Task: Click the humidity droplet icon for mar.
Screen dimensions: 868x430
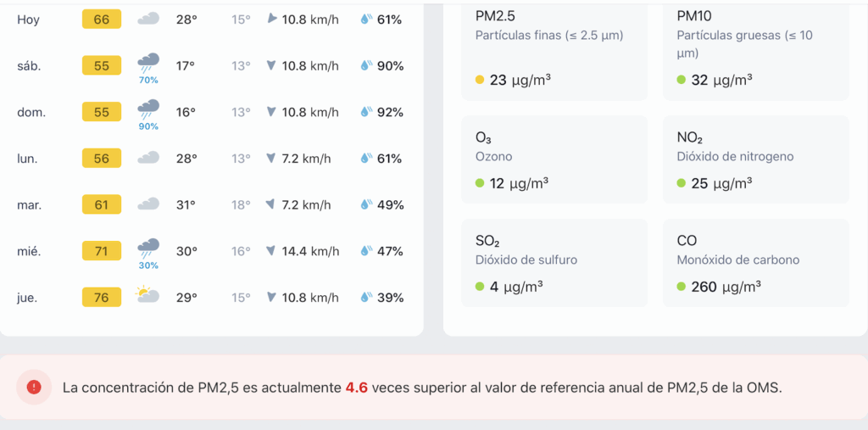Action: click(366, 204)
